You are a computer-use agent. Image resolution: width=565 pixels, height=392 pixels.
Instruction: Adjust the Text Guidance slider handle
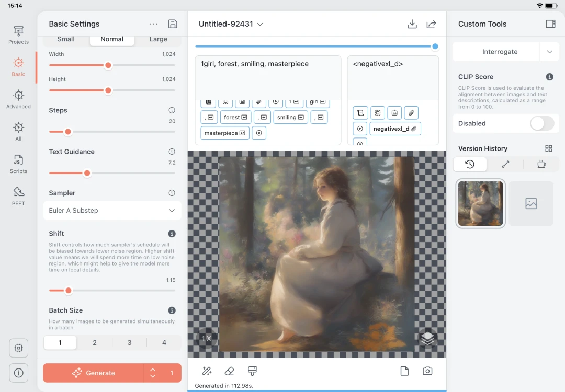[x=87, y=173]
